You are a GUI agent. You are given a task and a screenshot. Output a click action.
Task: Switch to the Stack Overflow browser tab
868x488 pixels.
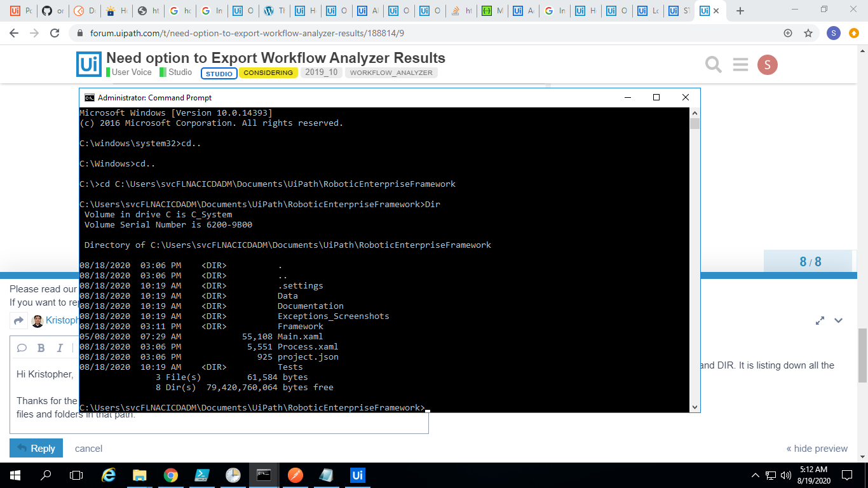tap(461, 11)
